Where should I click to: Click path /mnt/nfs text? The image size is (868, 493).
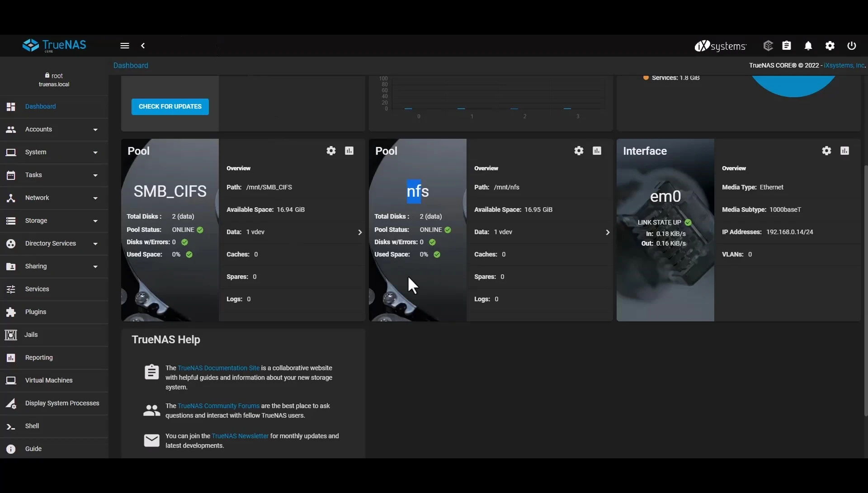(507, 187)
